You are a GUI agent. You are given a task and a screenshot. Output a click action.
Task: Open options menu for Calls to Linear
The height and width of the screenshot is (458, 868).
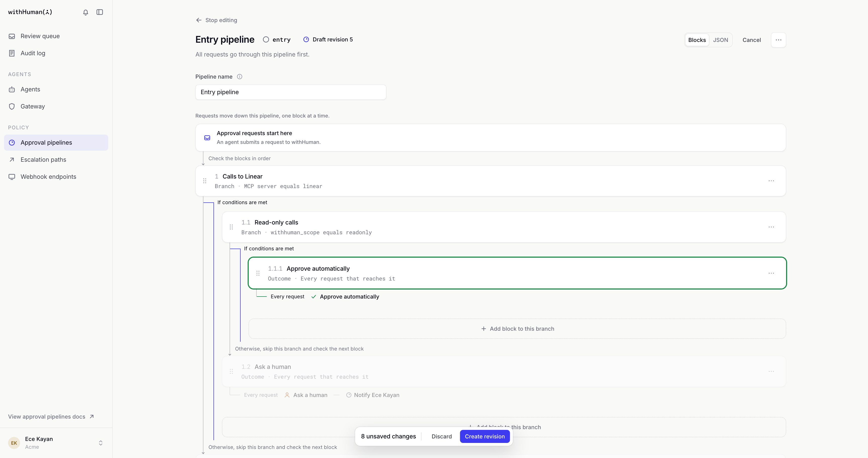coord(771,181)
